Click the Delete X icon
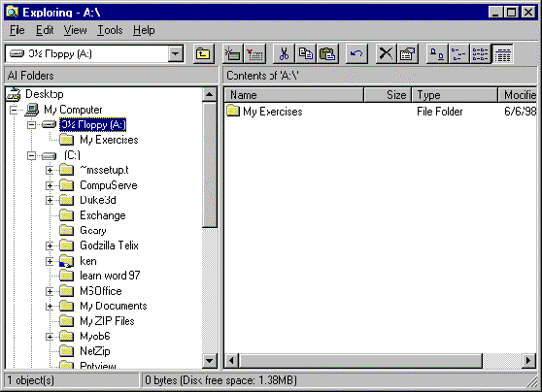 [386, 54]
